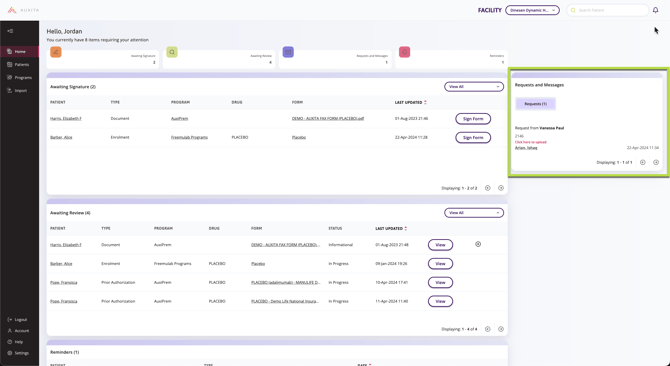The image size is (670, 366).
Task: View the 11-Apr-2024 Pope, Fransisca prior authorization
Action: tap(440, 302)
